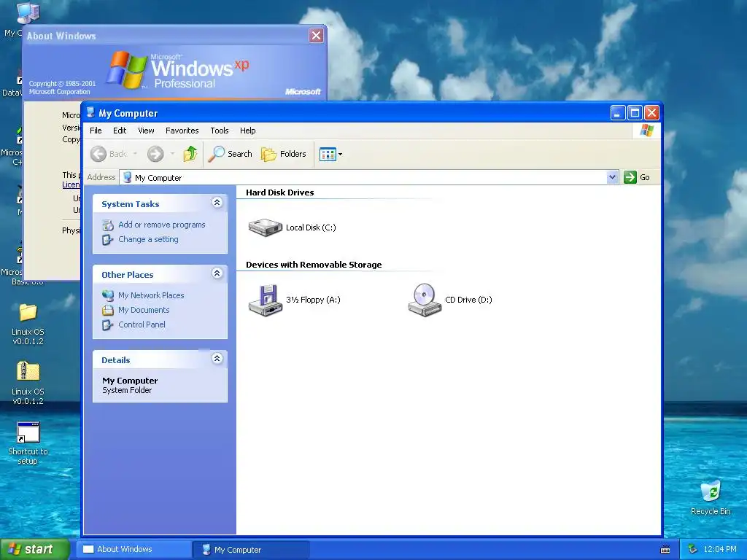Minimize the My Computer window
This screenshot has height=560, width=747.
click(617, 113)
